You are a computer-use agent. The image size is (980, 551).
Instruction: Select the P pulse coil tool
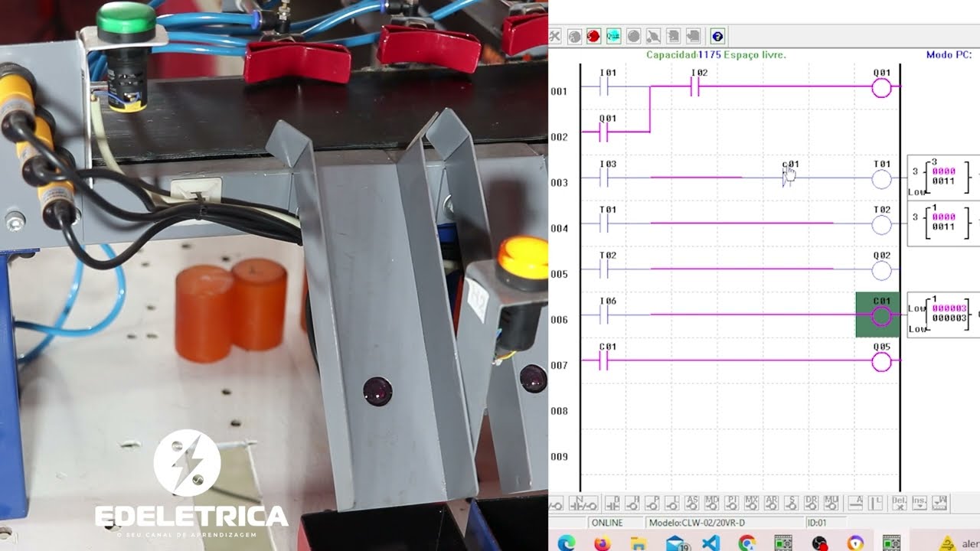[x=652, y=504]
